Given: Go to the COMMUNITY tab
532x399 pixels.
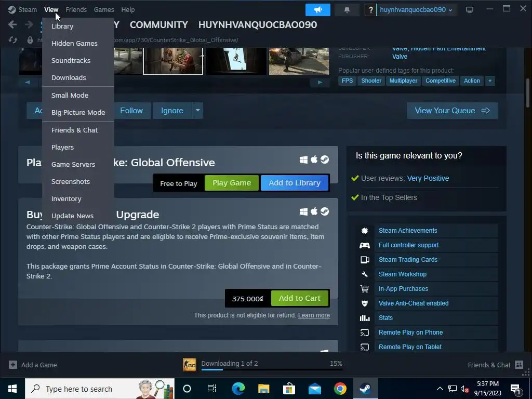Looking at the screenshot, I should (x=159, y=25).
